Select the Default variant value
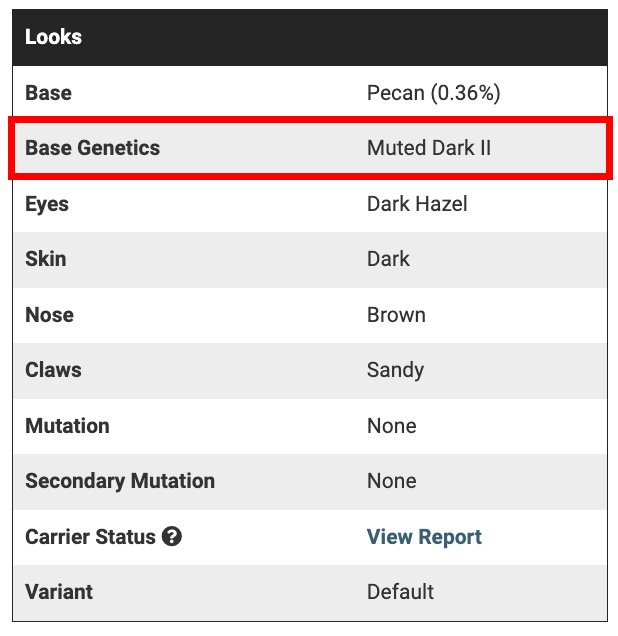Viewport: 618px width, 636px height. click(400, 592)
